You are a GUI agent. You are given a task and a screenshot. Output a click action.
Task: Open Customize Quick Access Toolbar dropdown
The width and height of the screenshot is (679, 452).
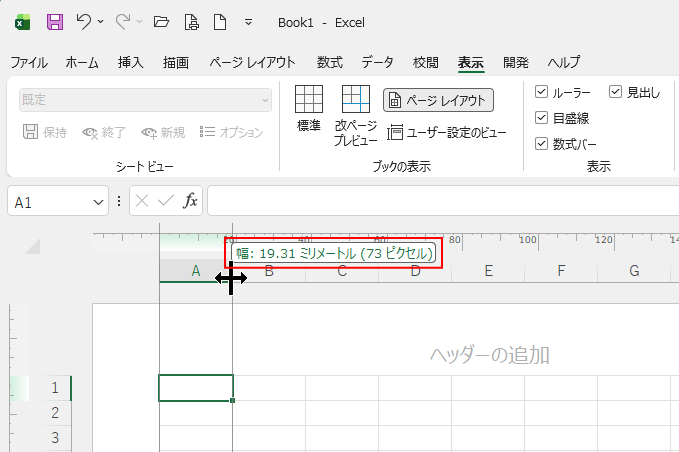tap(248, 22)
